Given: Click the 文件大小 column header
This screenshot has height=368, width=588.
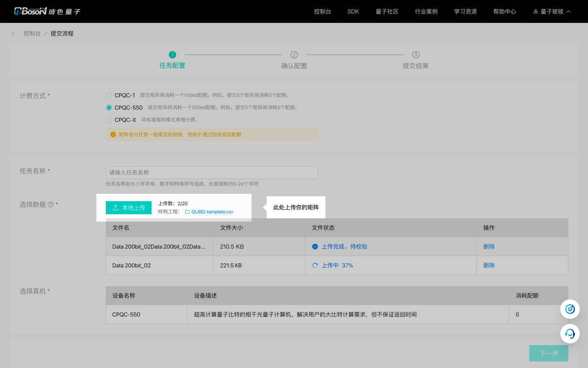Looking at the screenshot, I should pyautogui.click(x=232, y=228).
